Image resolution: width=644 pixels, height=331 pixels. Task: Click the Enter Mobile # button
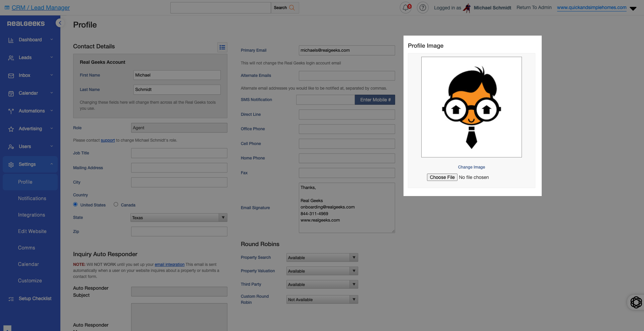375,100
